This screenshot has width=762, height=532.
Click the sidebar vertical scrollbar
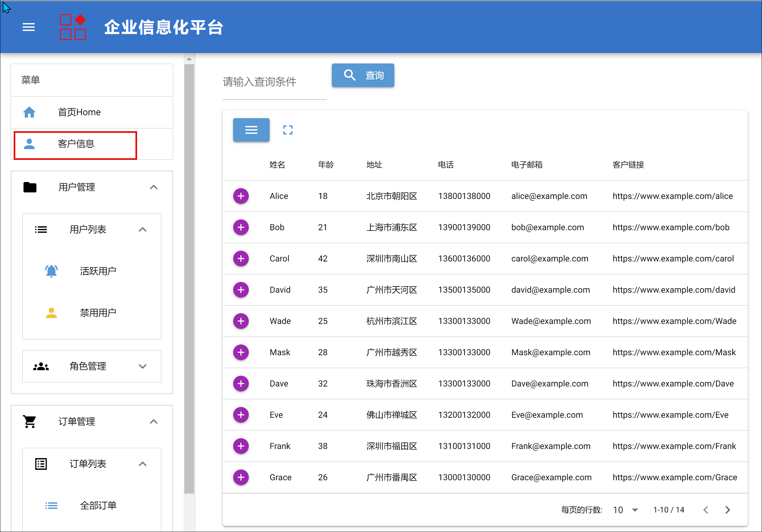189,279
